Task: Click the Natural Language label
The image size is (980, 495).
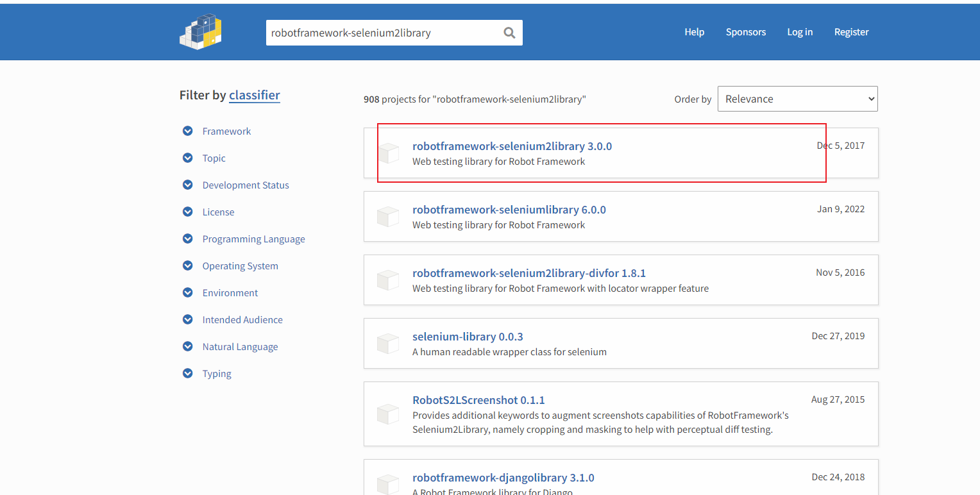Action: [240, 346]
